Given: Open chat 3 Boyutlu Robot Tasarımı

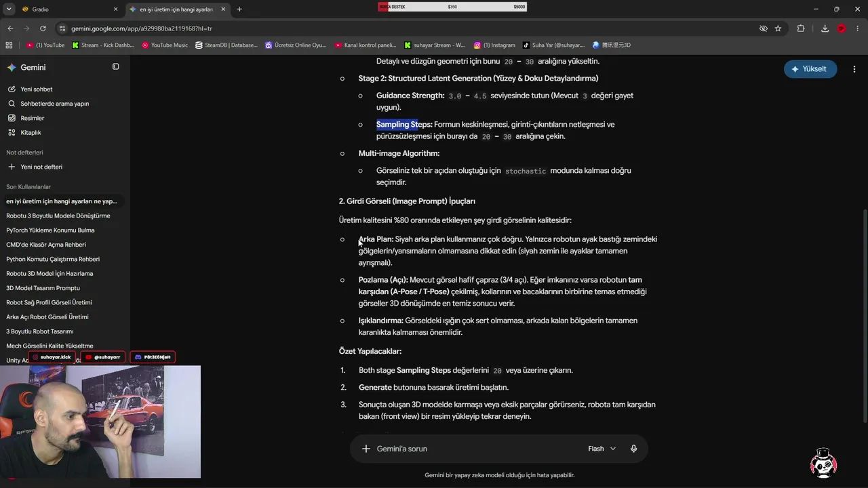Looking at the screenshot, I should point(39,331).
